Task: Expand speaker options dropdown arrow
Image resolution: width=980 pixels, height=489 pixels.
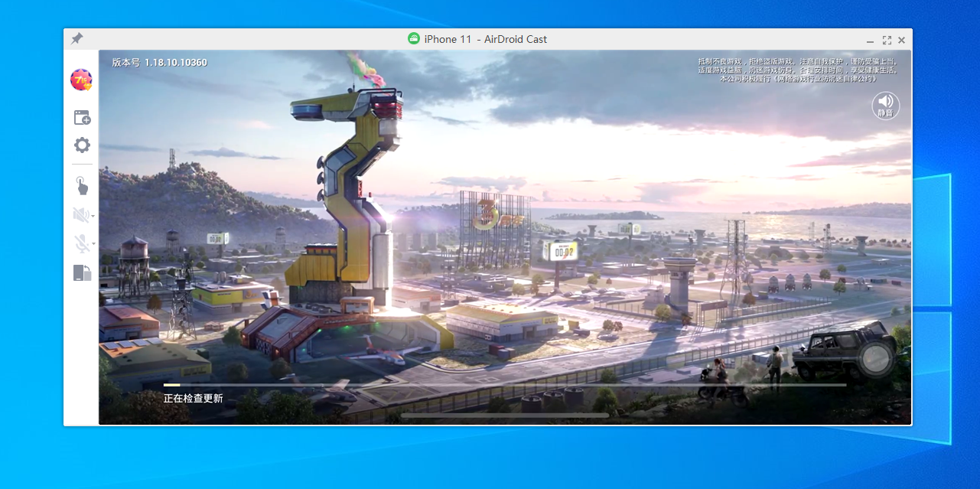Action: tap(93, 216)
